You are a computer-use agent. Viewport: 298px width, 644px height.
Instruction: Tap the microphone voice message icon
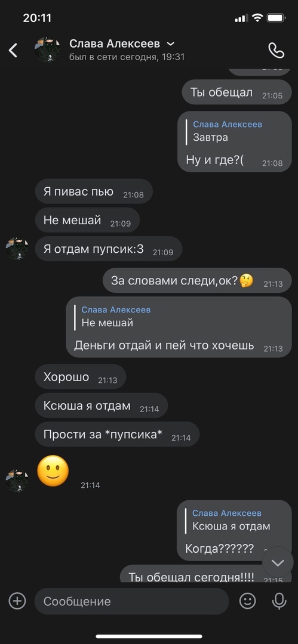279,601
